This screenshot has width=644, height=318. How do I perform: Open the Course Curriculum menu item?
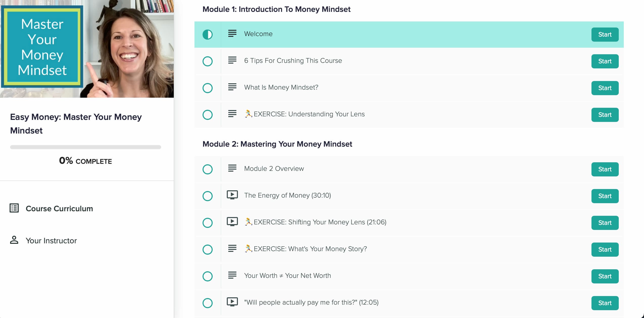click(x=59, y=208)
